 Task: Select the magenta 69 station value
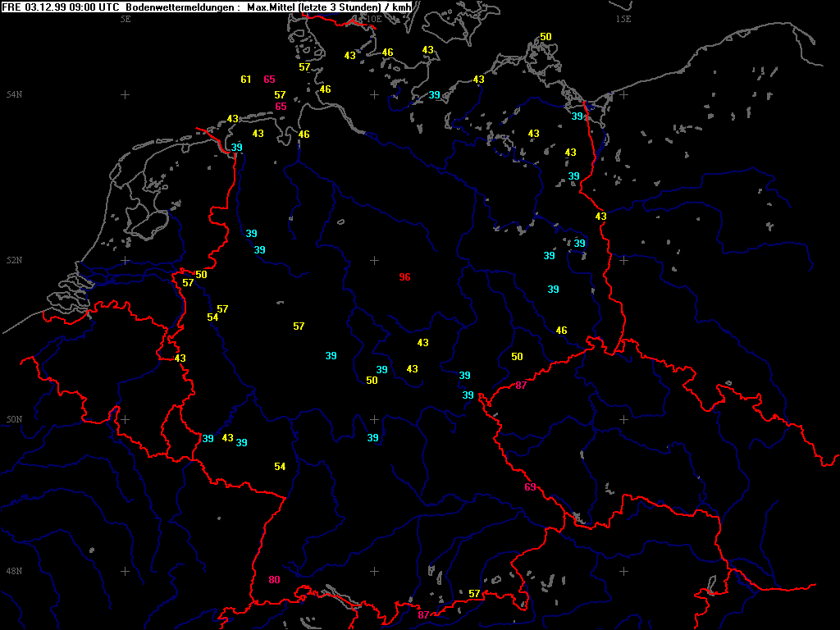(531, 487)
